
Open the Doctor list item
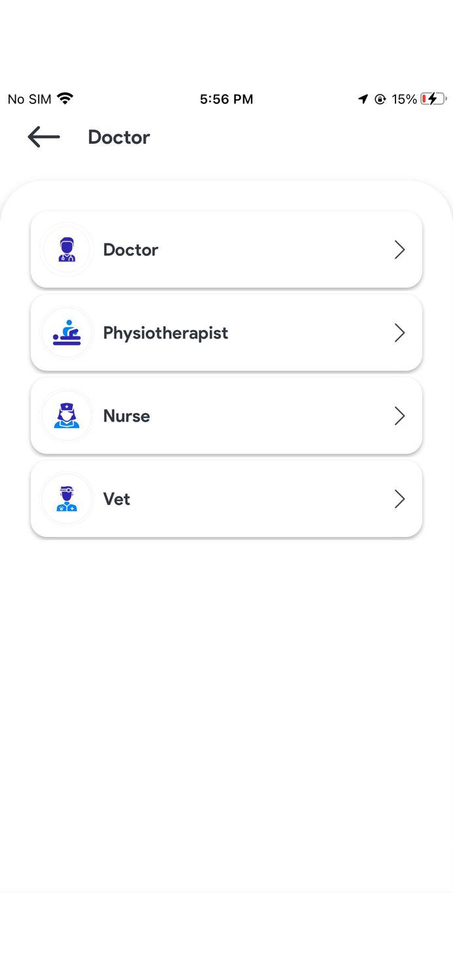pyautogui.click(x=226, y=250)
